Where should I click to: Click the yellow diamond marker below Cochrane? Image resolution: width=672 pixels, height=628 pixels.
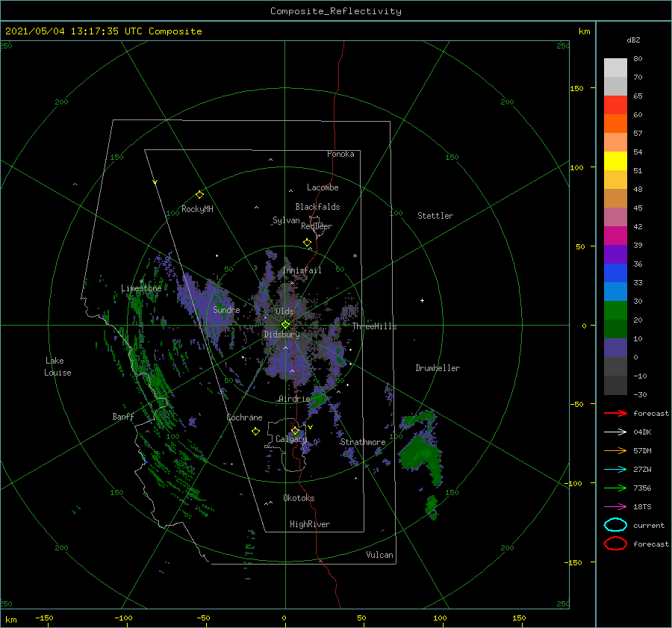pos(255,432)
